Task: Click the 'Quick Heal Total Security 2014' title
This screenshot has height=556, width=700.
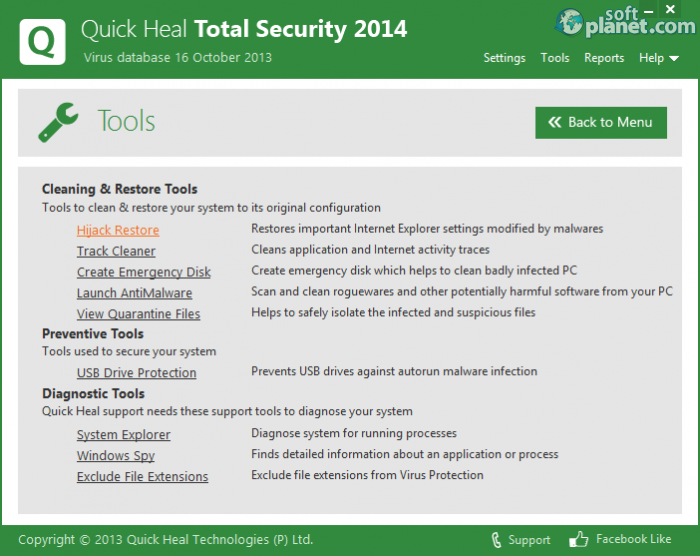Action: click(x=244, y=29)
